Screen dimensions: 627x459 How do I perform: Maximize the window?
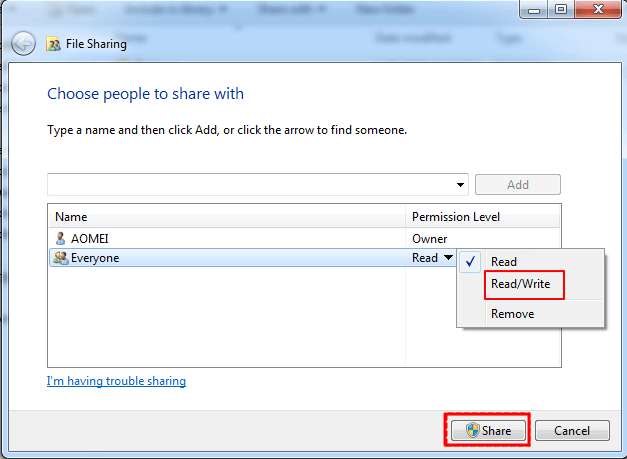coord(557,9)
